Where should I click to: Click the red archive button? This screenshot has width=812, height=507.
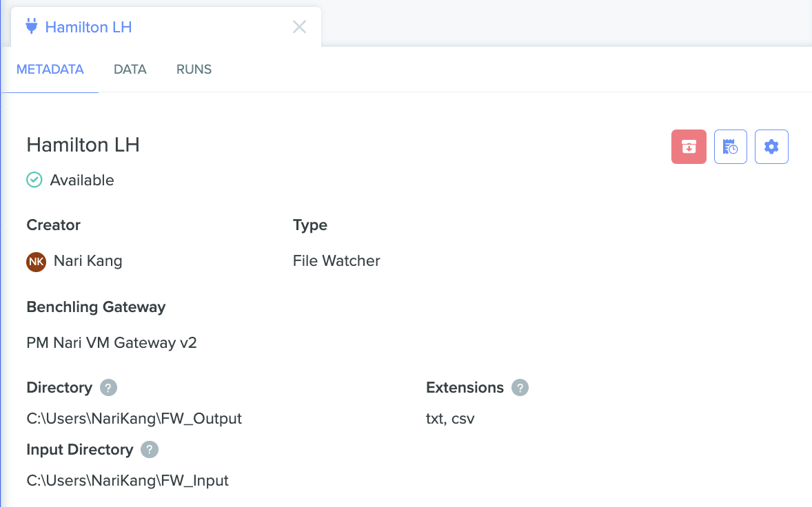(689, 147)
